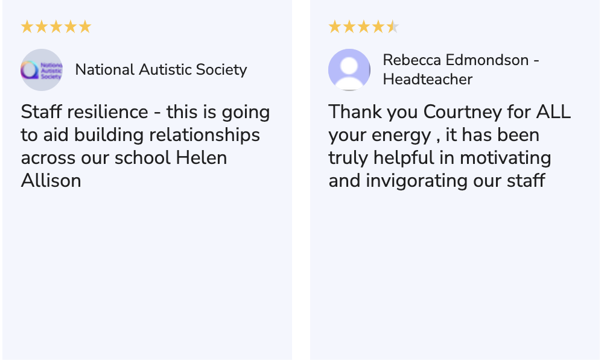Click the Headteacher role label

click(428, 80)
